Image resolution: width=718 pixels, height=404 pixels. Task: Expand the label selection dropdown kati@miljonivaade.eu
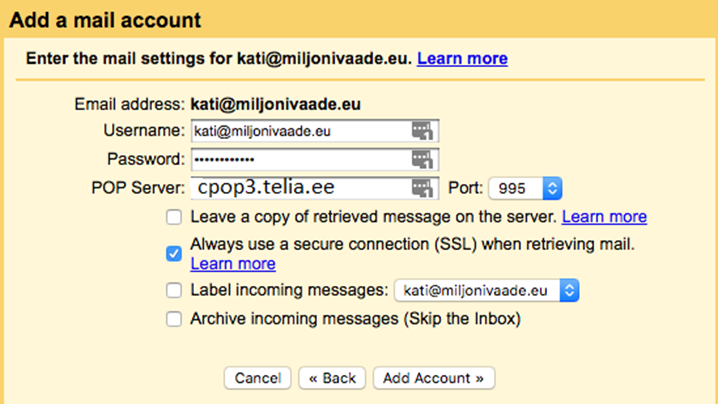(x=486, y=290)
